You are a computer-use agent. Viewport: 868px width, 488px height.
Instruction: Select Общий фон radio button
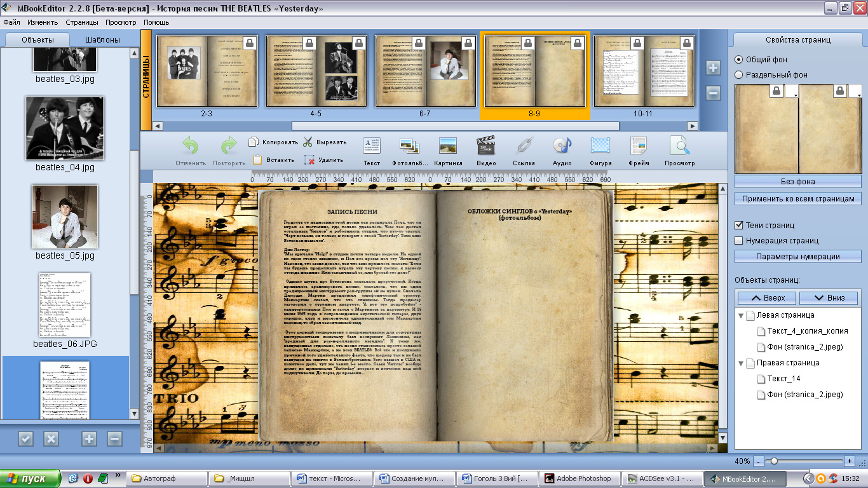738,59
